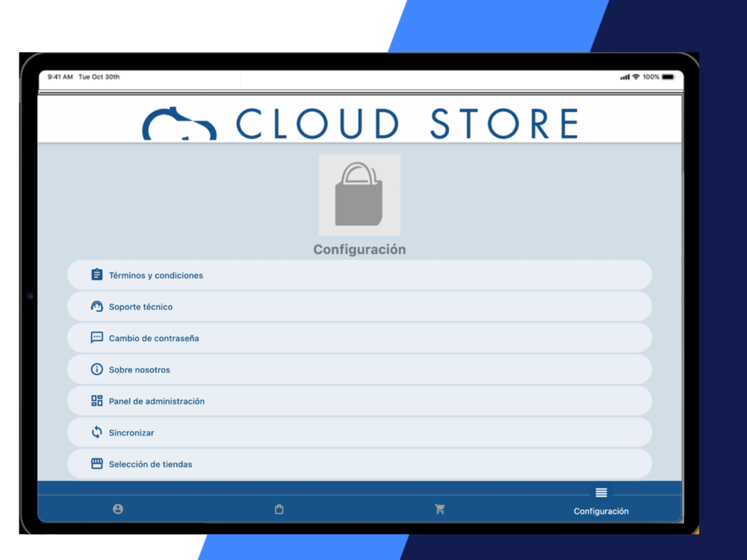The height and width of the screenshot is (560, 747).
Task: Open the cart tab in the bottom bar
Action: 440,509
